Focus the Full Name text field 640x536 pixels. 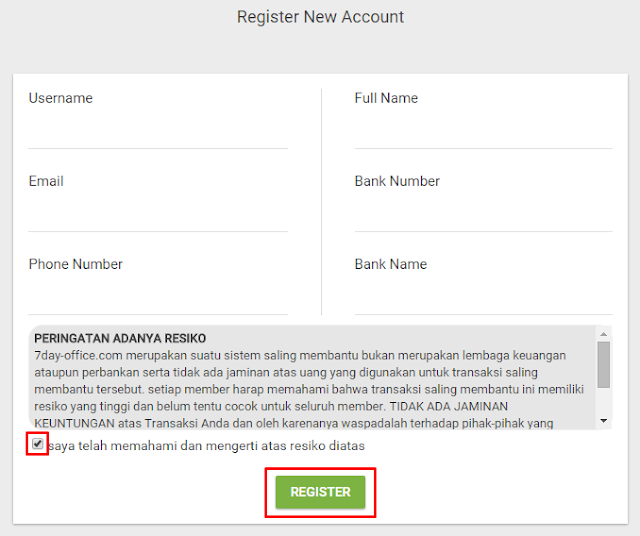[x=483, y=131]
